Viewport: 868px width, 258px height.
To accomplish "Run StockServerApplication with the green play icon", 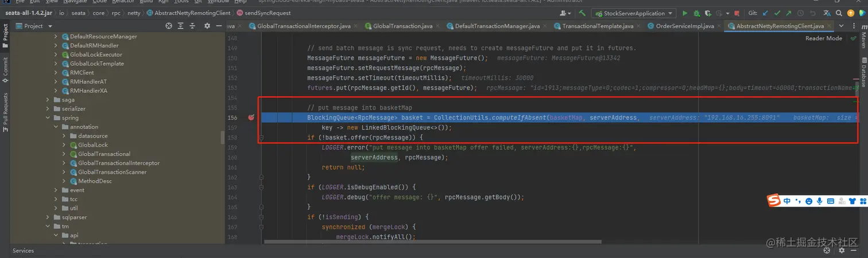I will (684, 13).
